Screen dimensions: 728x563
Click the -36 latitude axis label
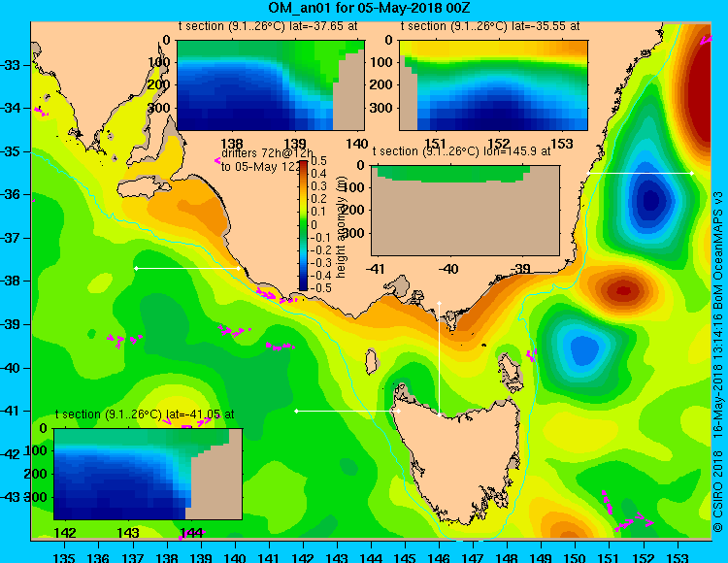pos(11,194)
